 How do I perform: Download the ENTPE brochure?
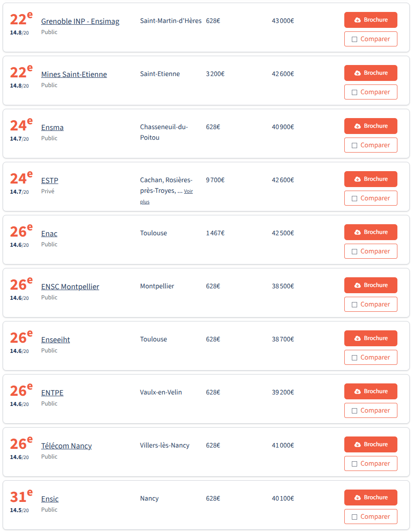[x=371, y=391]
